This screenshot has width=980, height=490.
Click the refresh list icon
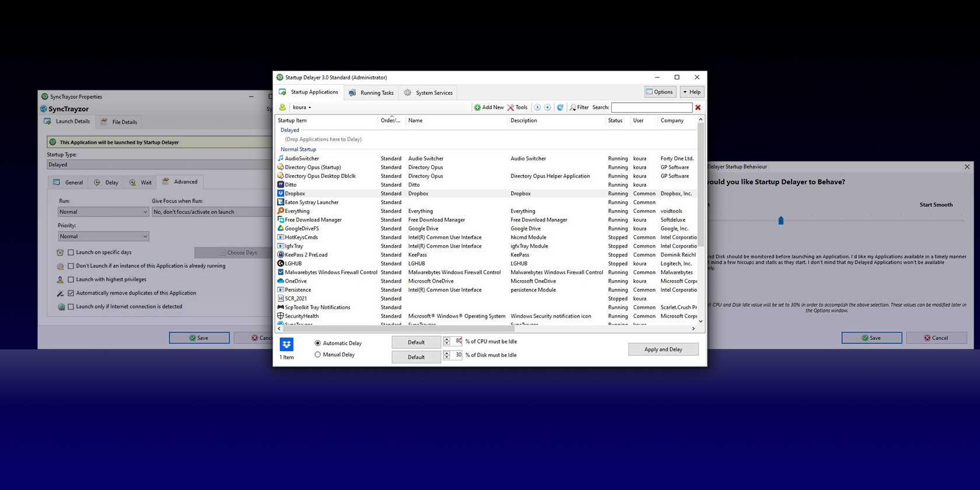[x=560, y=107]
